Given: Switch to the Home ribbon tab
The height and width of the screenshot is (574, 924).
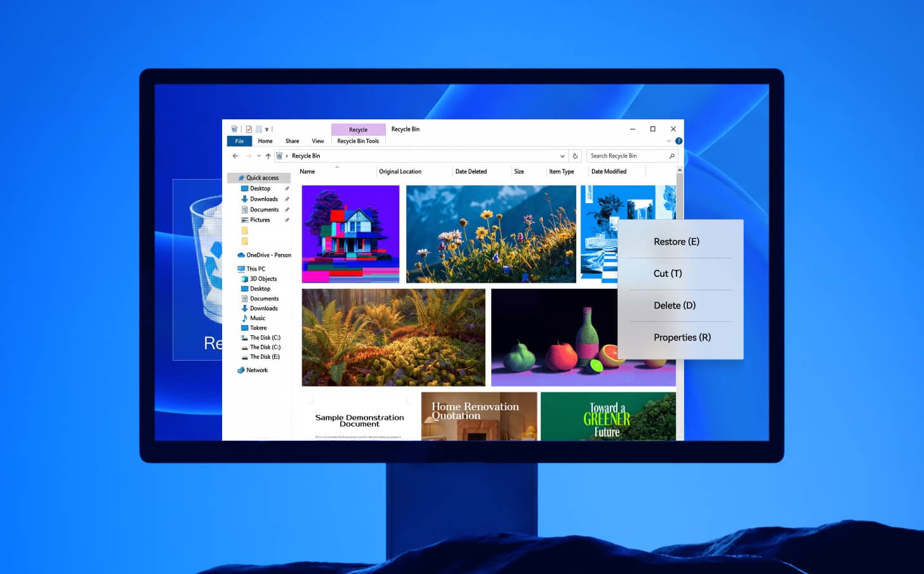Looking at the screenshot, I should (265, 141).
